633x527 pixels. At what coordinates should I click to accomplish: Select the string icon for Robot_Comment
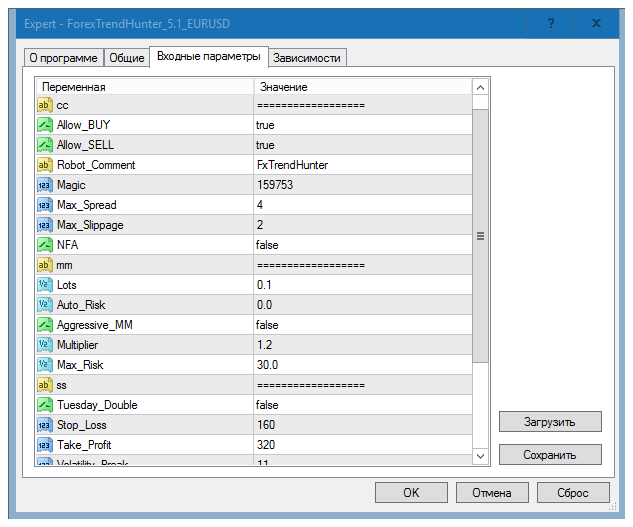[44, 165]
